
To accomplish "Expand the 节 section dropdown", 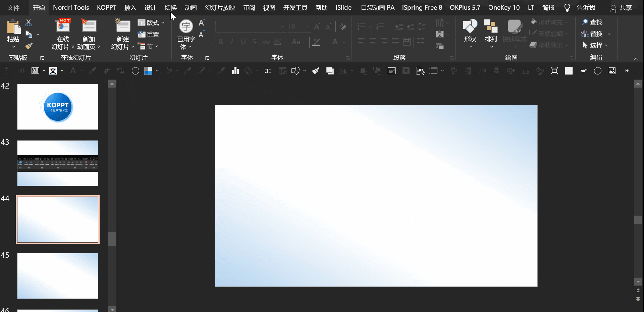I will point(148,46).
